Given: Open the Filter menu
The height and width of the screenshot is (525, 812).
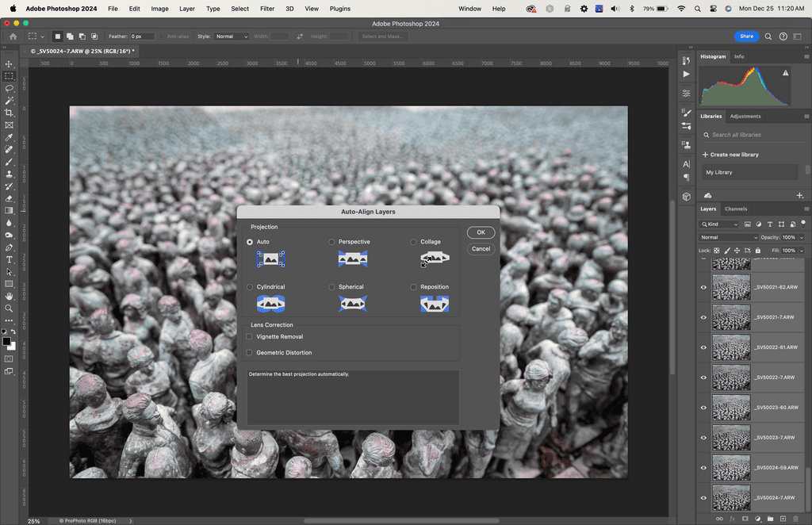Looking at the screenshot, I should pos(267,9).
